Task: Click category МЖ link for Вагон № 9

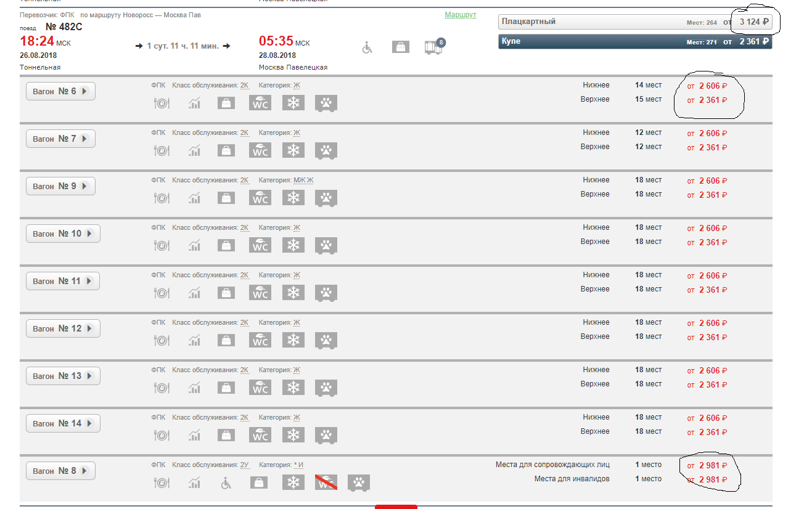Action: coord(298,181)
